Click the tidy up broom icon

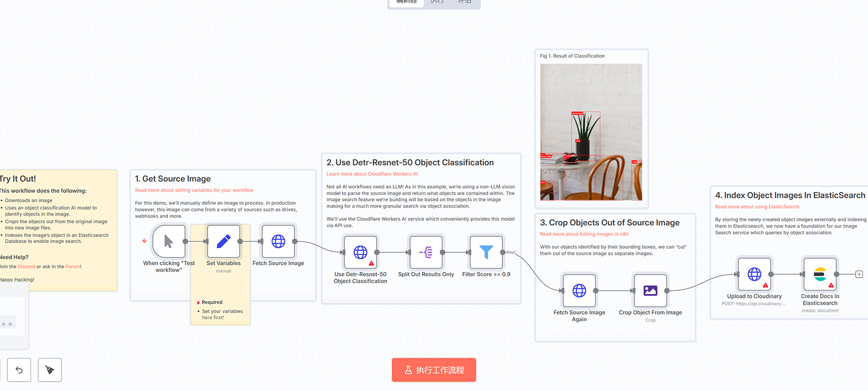tap(50, 370)
